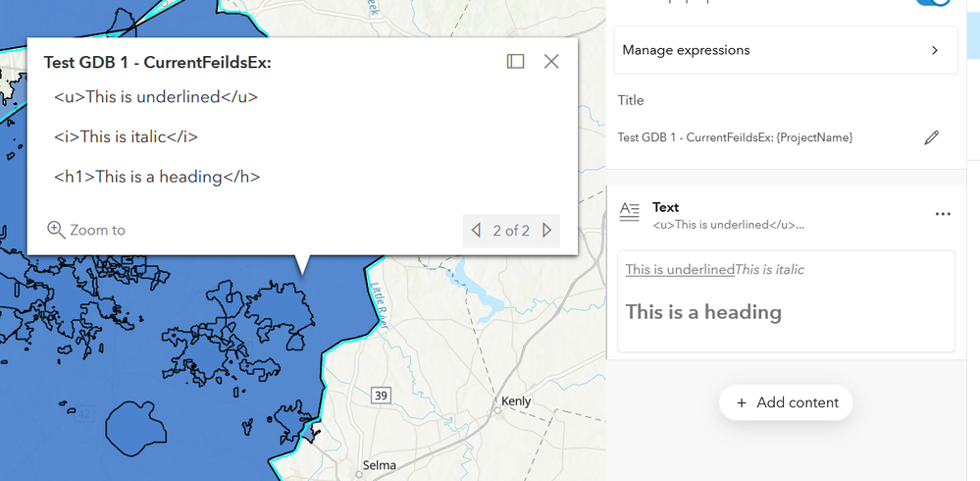
Task: Dock the popup using the dock icon
Action: [x=515, y=61]
